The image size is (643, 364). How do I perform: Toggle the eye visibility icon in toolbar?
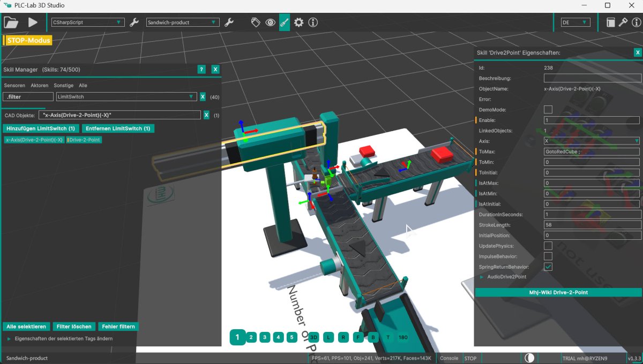click(270, 22)
